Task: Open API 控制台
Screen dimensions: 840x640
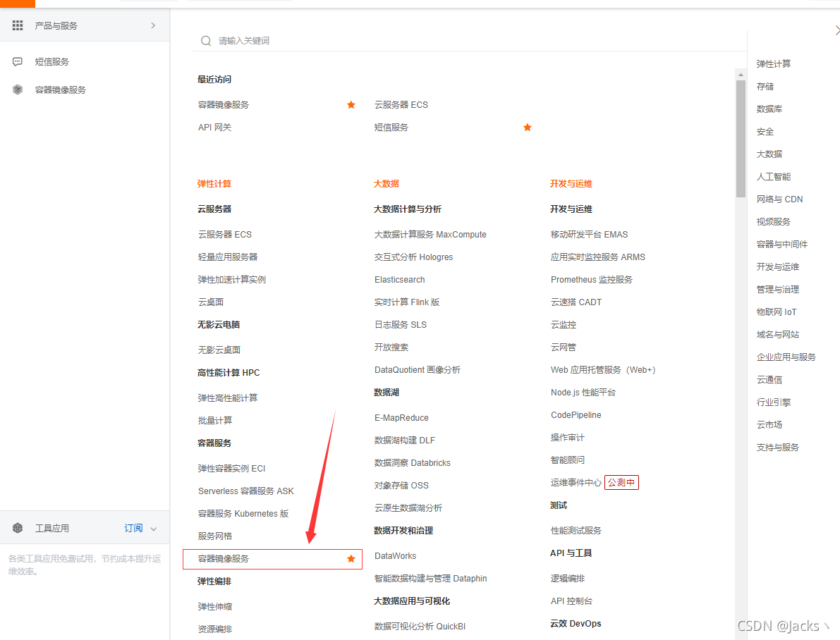Action: tap(571, 601)
